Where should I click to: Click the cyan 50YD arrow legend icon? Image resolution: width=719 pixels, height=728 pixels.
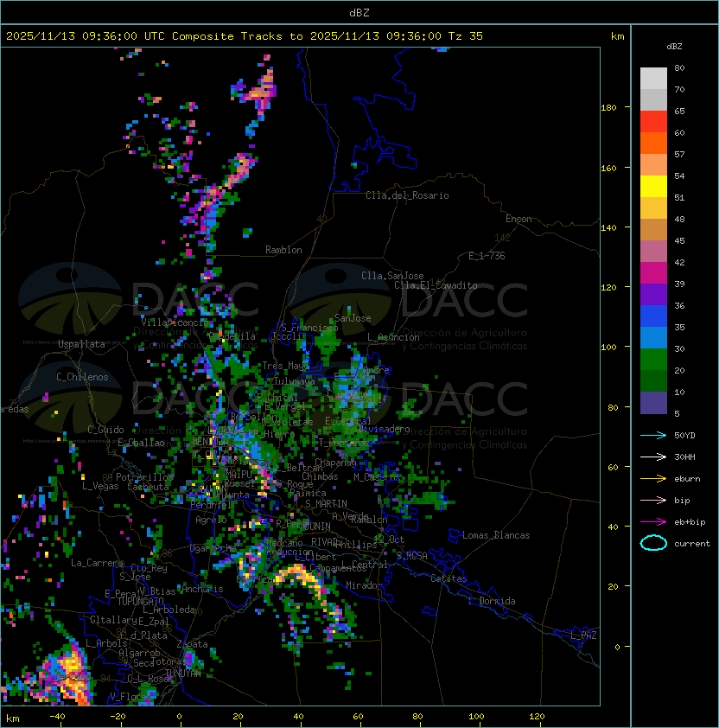point(653,435)
